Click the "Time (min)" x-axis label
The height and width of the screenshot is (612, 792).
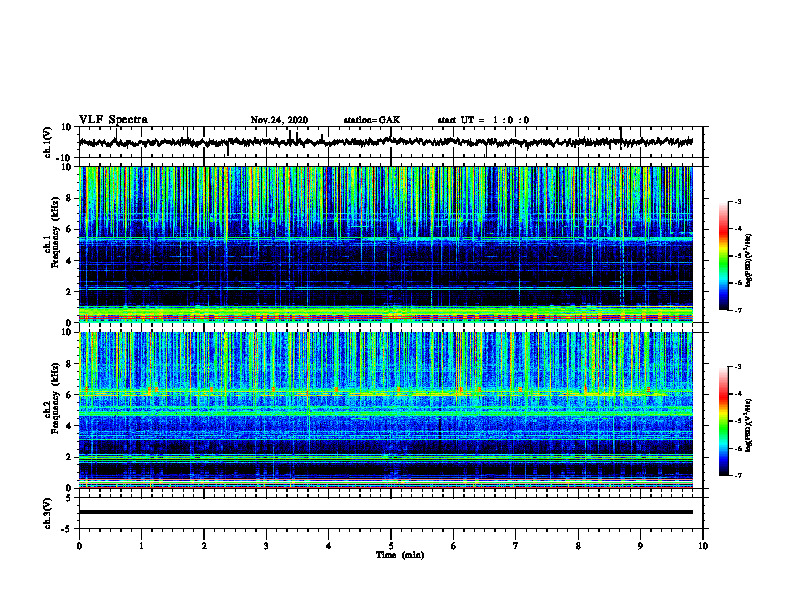coord(400,555)
